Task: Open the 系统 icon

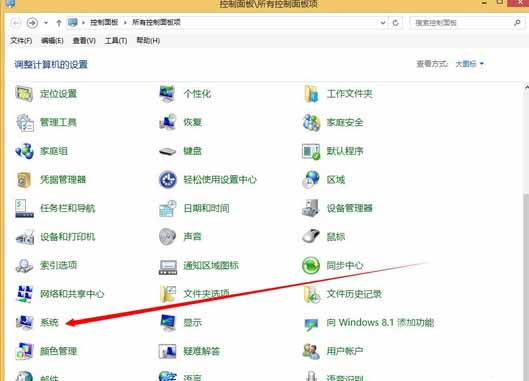Action: [24, 323]
